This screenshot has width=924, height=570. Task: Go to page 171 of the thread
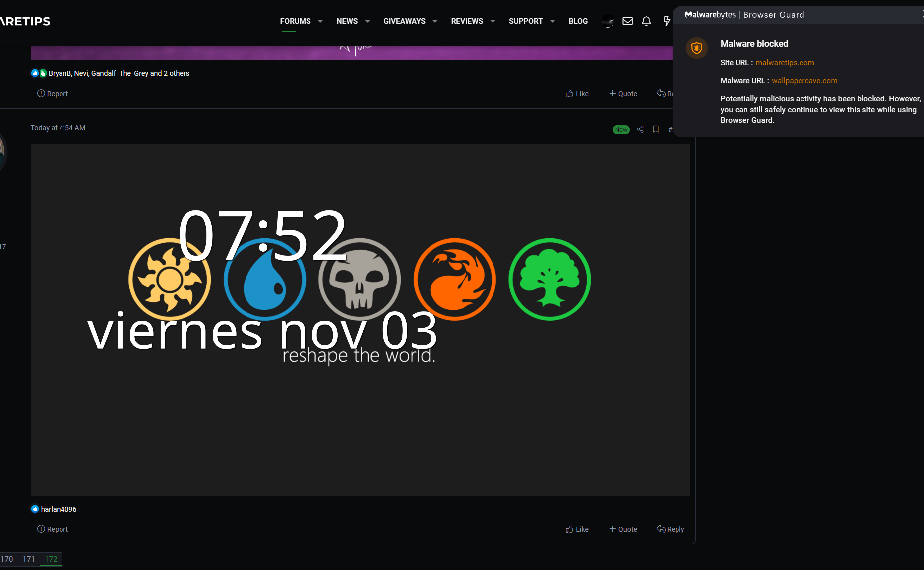[29, 559]
